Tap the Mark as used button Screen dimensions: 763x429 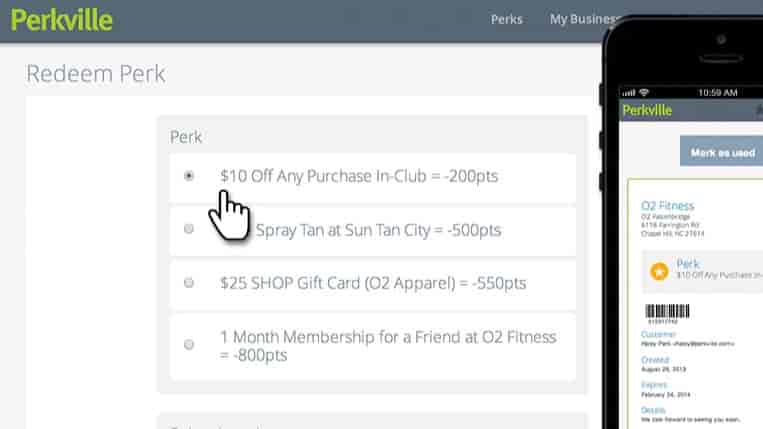point(722,151)
